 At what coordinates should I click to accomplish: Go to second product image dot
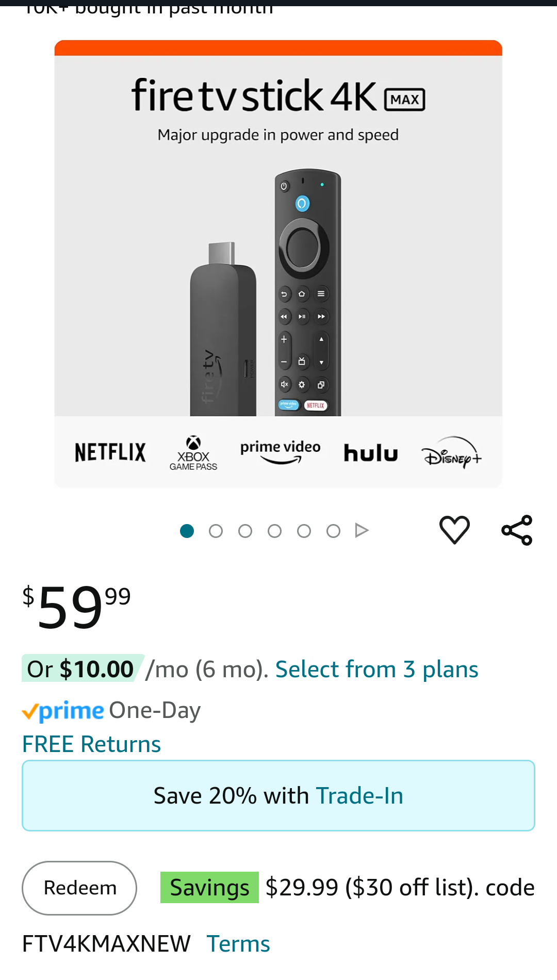[x=216, y=531]
